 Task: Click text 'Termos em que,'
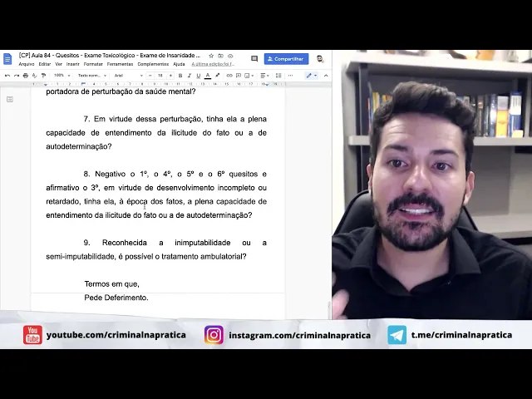[111, 284]
